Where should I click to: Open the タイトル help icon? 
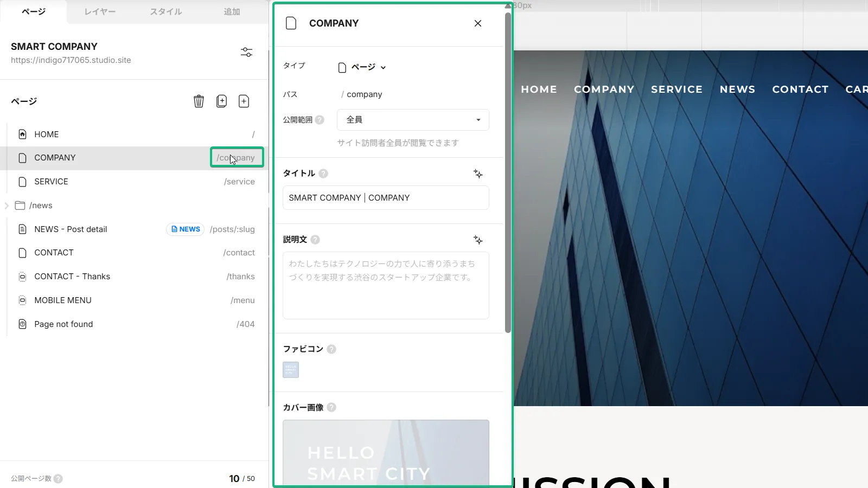pos(323,174)
